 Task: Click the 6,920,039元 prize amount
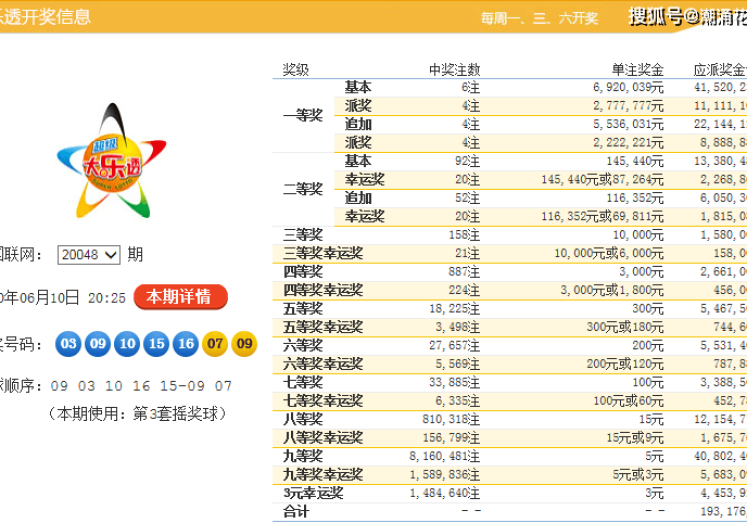pyautogui.click(x=628, y=87)
